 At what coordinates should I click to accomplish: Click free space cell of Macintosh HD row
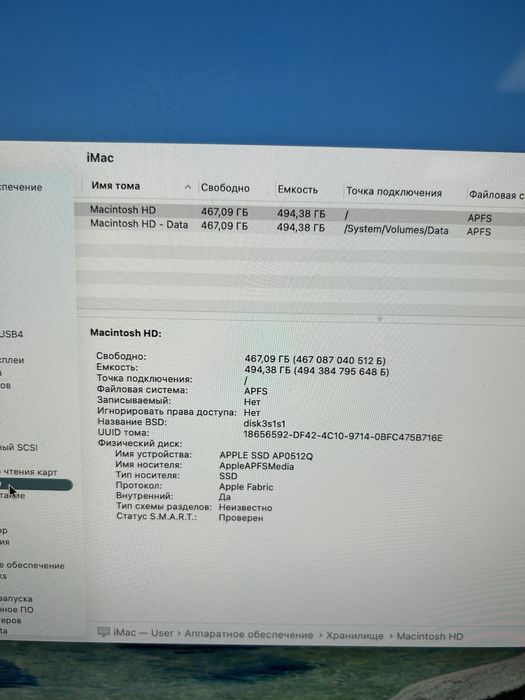click(224, 212)
